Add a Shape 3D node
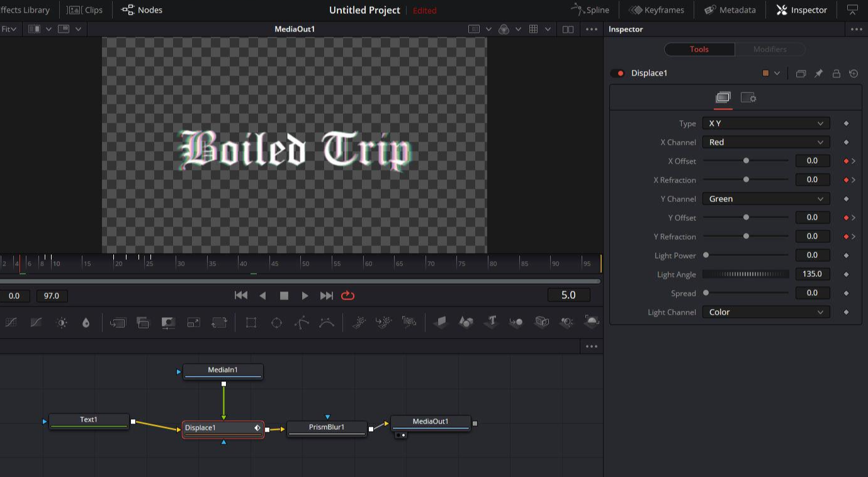Image resolution: width=868 pixels, height=477 pixels. pos(466,322)
